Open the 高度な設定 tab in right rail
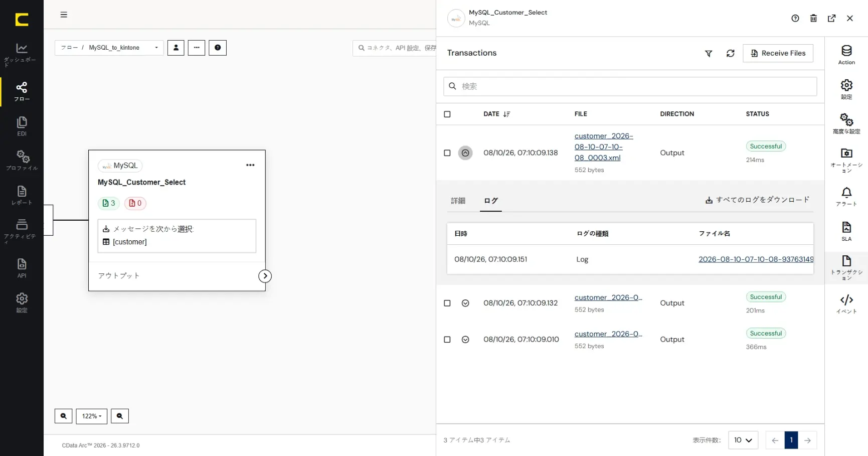 (x=846, y=124)
